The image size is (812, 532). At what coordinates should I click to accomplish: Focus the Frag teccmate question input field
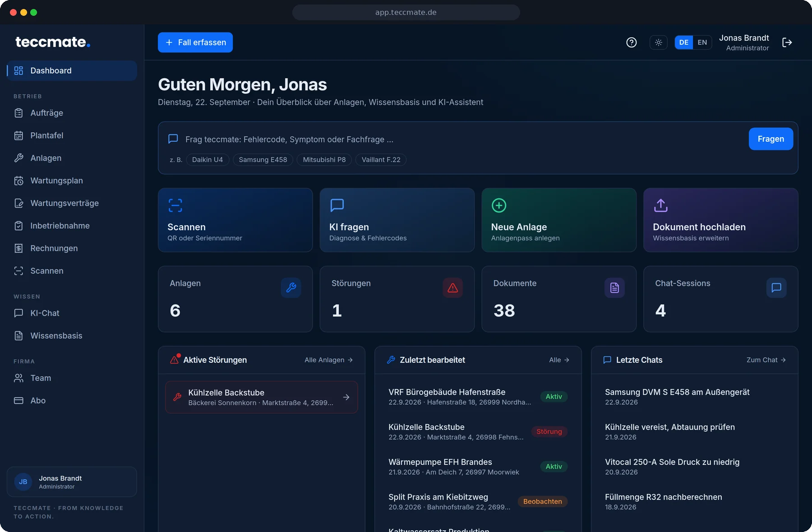(x=456, y=139)
